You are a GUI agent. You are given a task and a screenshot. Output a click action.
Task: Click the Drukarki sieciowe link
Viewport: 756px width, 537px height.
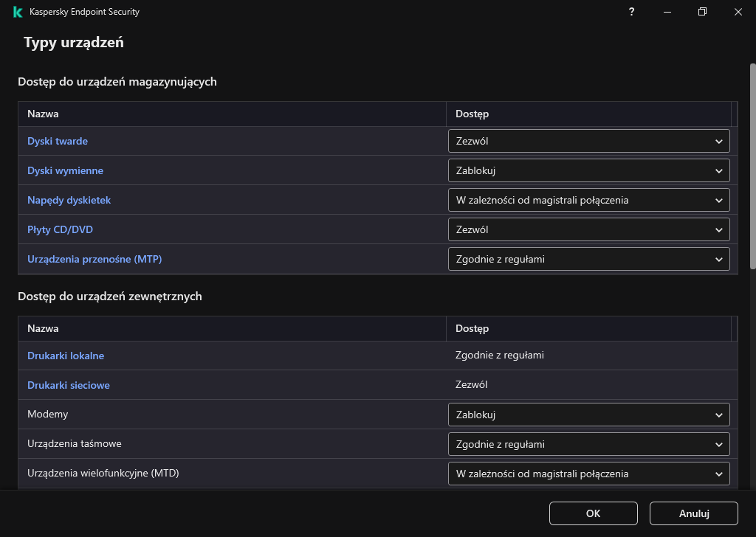(x=69, y=385)
